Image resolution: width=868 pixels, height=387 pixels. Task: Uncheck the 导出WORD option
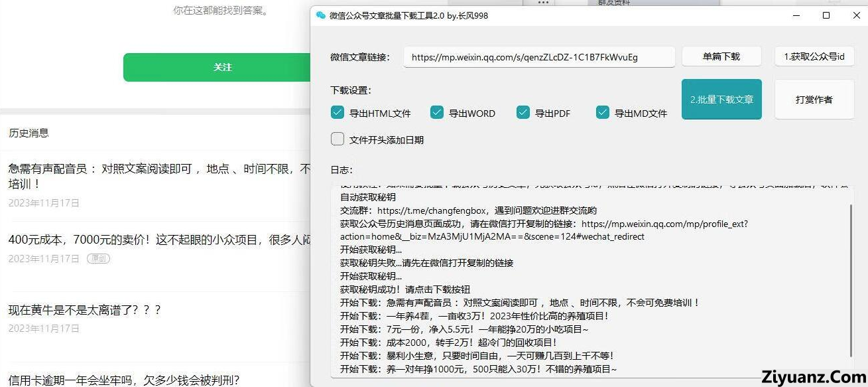click(437, 113)
